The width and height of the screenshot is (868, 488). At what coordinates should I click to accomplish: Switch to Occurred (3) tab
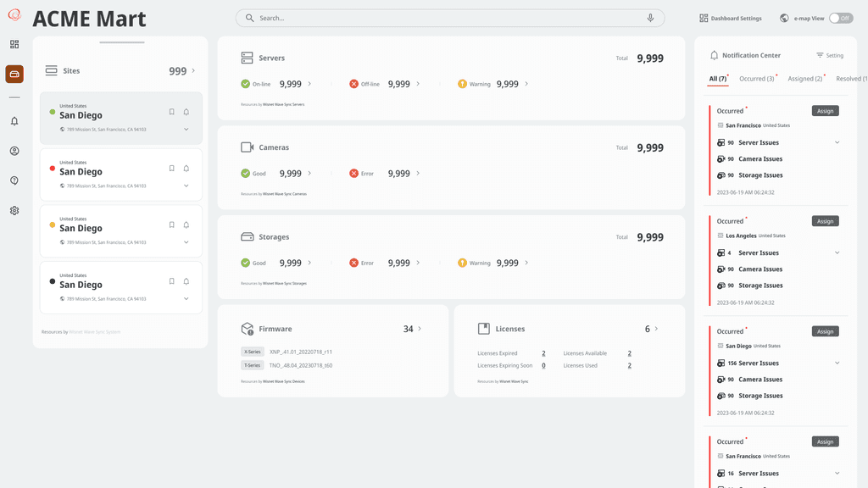757,79
